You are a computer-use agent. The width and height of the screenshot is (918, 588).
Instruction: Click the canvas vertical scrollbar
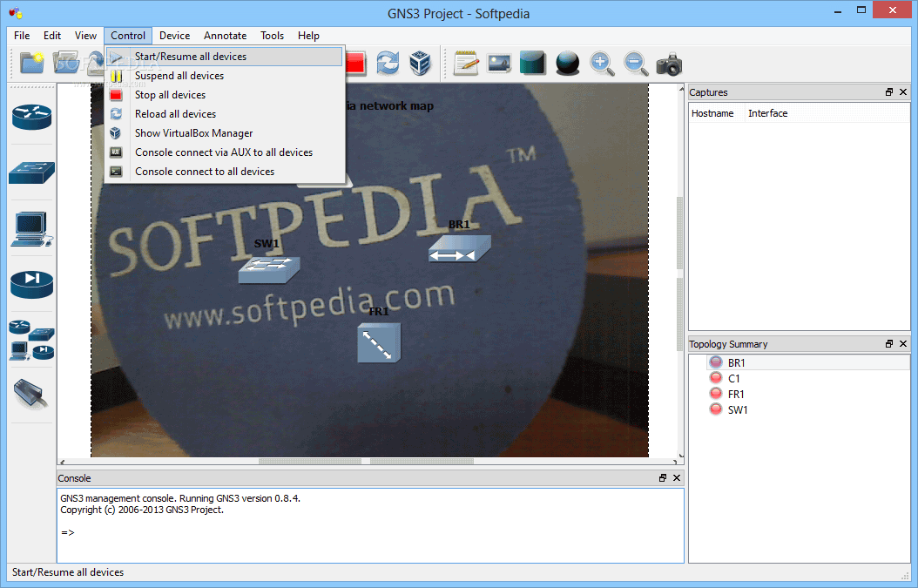coord(680,272)
